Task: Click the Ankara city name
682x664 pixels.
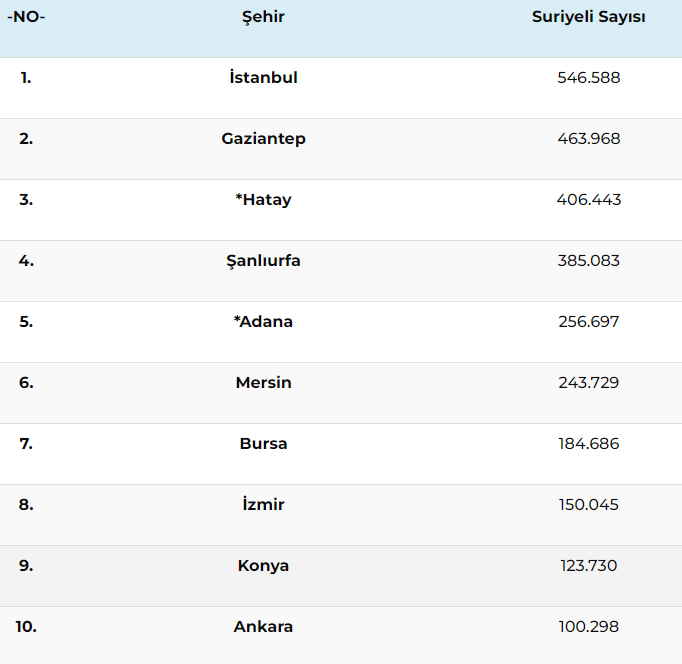Action: [x=263, y=627]
